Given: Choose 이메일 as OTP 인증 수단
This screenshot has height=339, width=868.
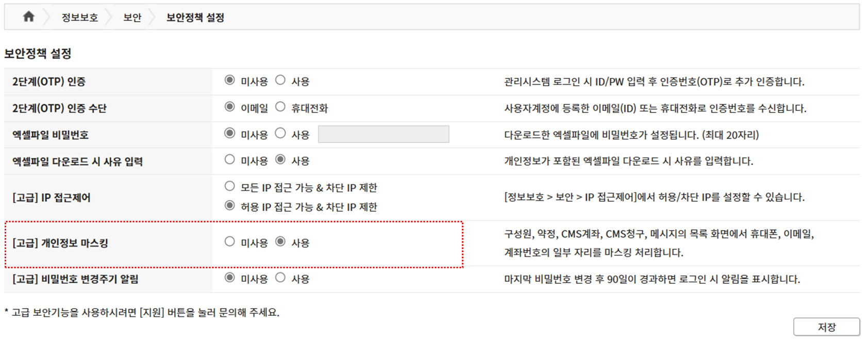Looking at the screenshot, I should click(230, 107).
